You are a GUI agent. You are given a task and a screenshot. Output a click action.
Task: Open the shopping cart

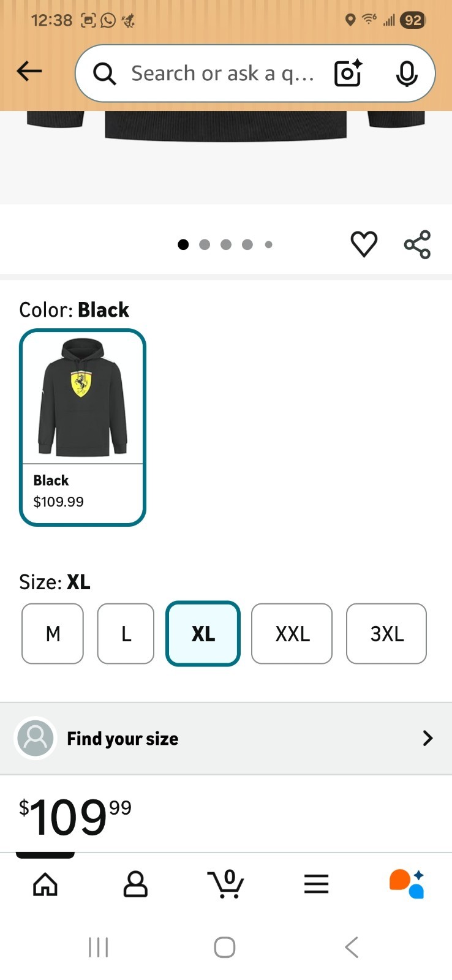226,884
